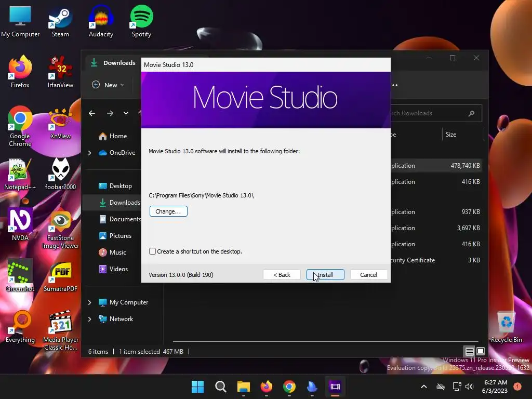Open recent locations dropdown in Explorer
This screenshot has width=532, height=399.
click(x=126, y=113)
